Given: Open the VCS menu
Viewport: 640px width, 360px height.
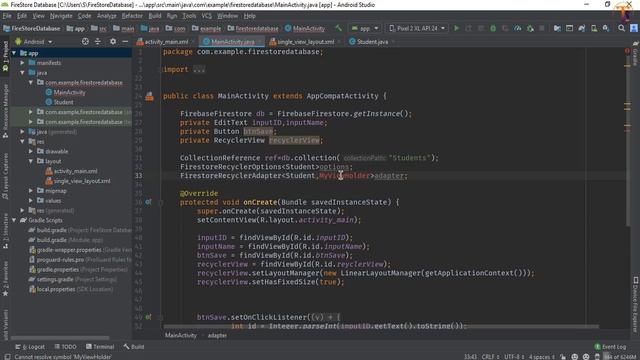Looking at the screenshot, I should tap(207, 16).
